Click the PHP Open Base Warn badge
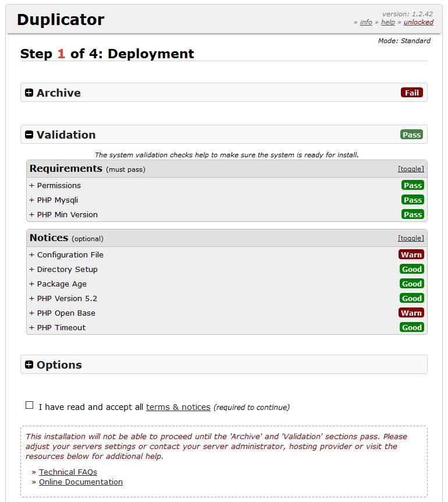Image resolution: width=448 pixels, height=502 pixels. click(411, 313)
